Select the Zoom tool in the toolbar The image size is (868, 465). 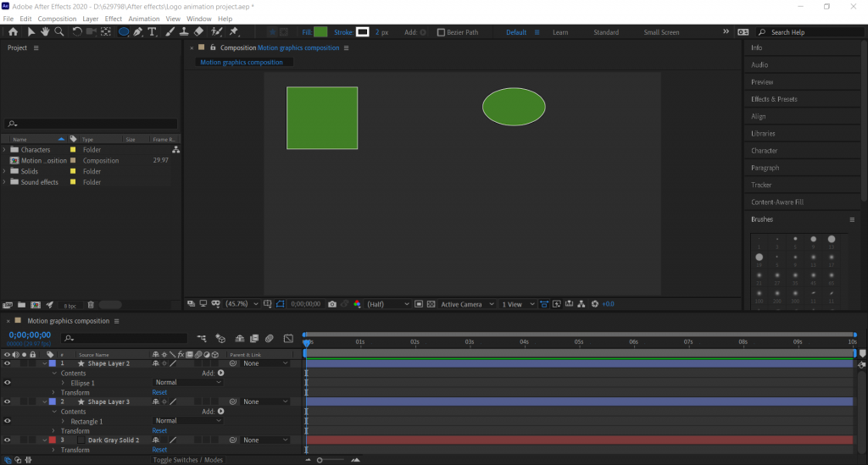click(x=59, y=32)
